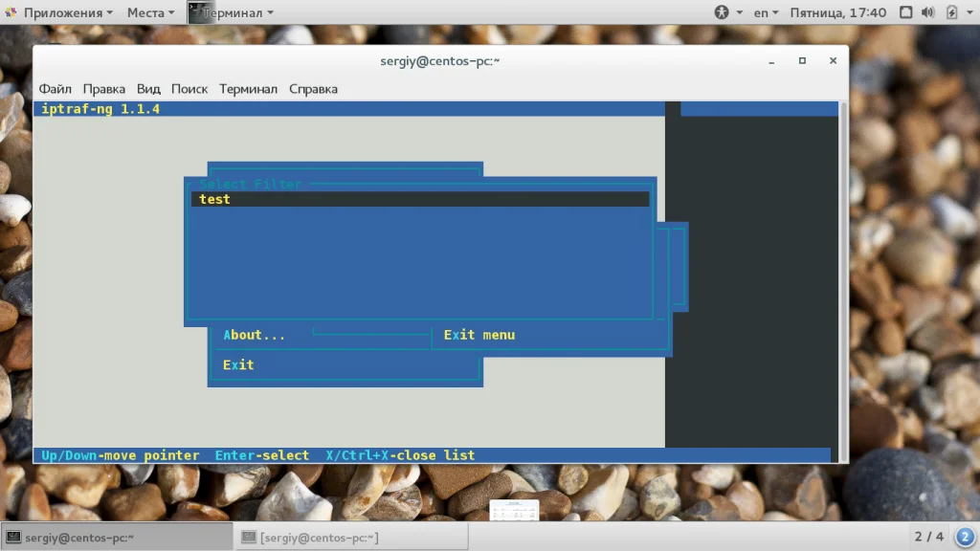
Task: Select the test filter entry
Action: [x=420, y=199]
